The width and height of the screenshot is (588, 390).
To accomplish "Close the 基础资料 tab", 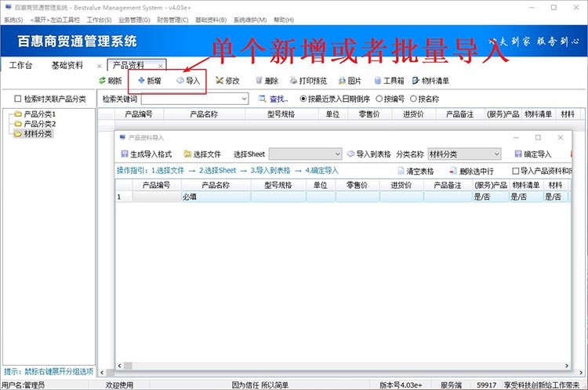I will click(x=100, y=66).
